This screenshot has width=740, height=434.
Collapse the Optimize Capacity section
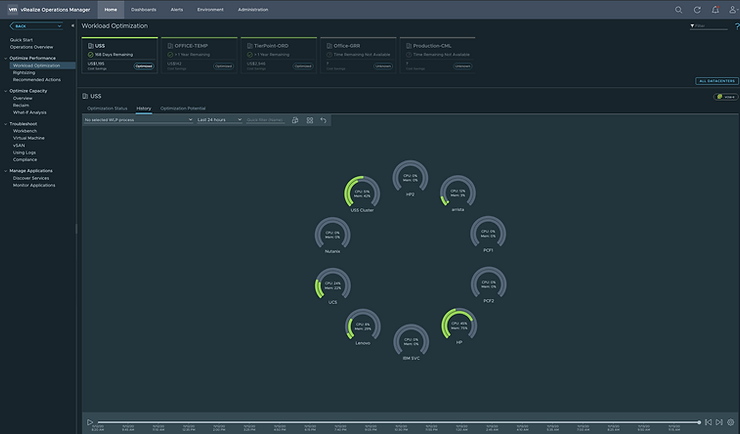click(6, 91)
